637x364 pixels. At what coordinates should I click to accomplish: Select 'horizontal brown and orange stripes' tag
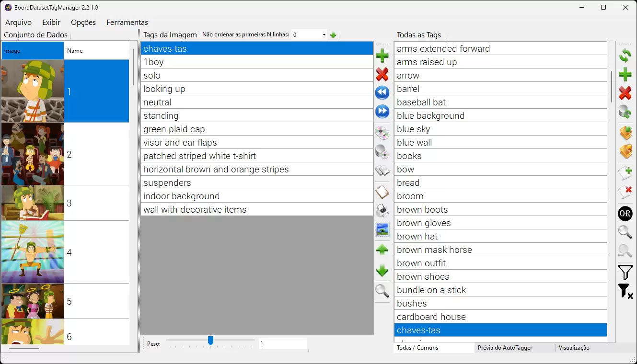(x=257, y=169)
